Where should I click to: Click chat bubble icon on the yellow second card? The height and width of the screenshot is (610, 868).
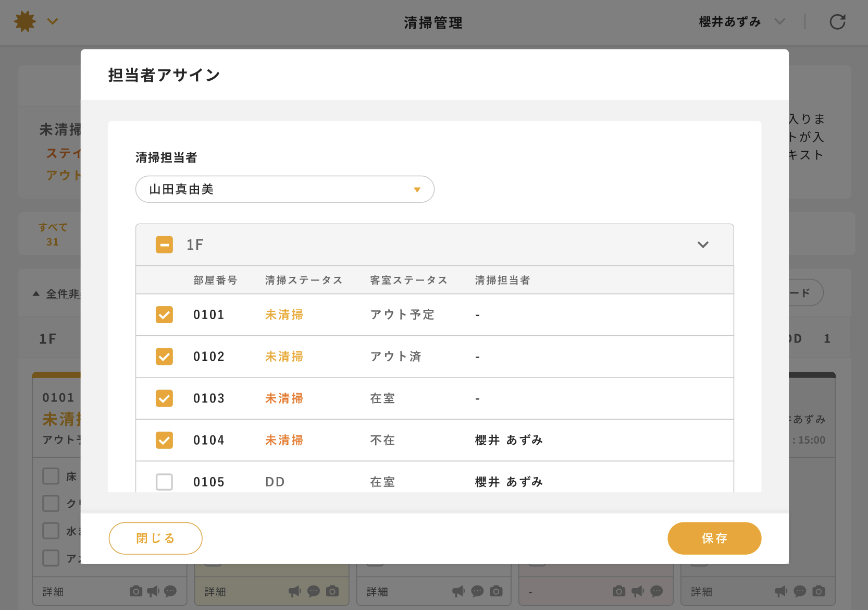pyautogui.click(x=314, y=591)
